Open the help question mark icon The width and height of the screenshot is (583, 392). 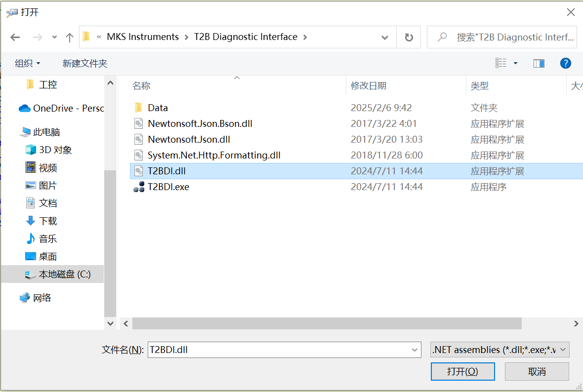[566, 63]
